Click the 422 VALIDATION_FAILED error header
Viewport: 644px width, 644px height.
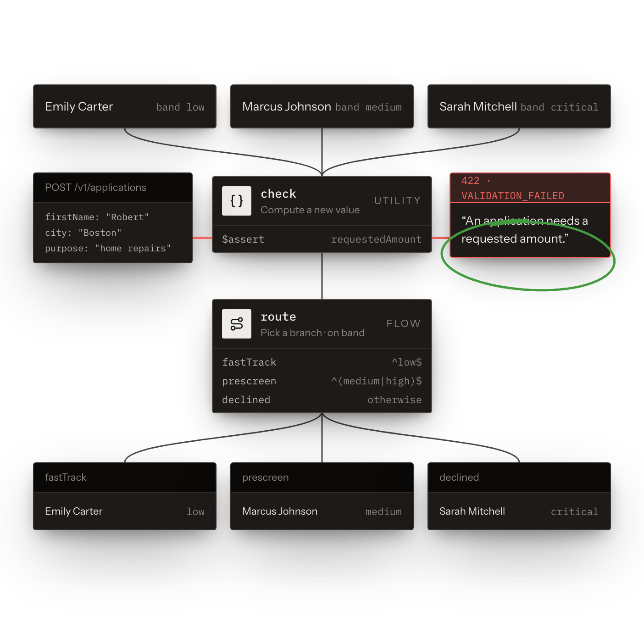[x=530, y=188]
